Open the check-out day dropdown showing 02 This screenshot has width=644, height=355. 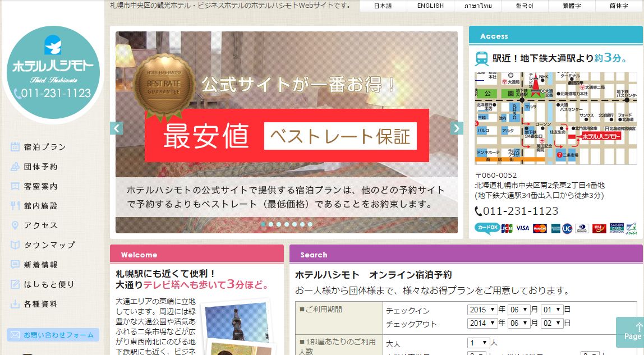coord(551,323)
